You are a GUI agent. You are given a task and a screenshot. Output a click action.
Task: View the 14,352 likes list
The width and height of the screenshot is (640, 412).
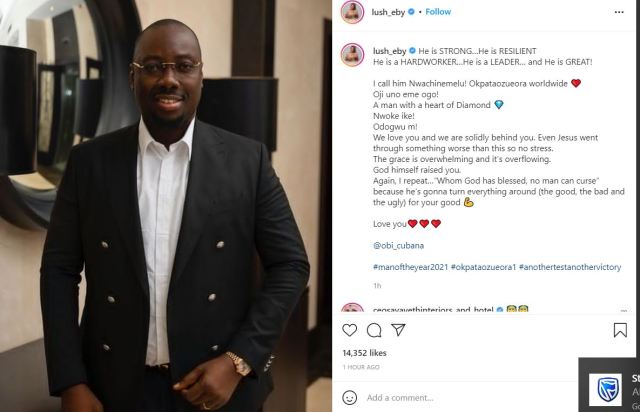pyautogui.click(x=364, y=353)
